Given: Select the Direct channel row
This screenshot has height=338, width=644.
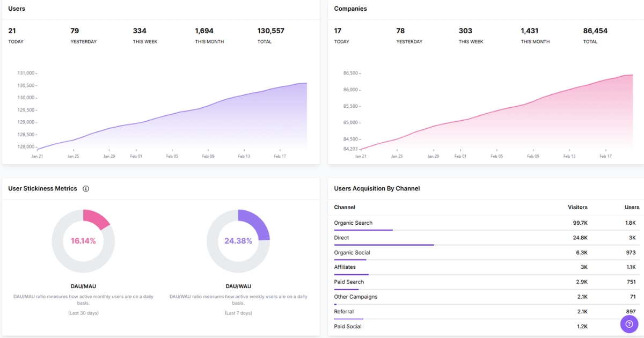Looking at the screenshot, I should pyautogui.click(x=342, y=237).
